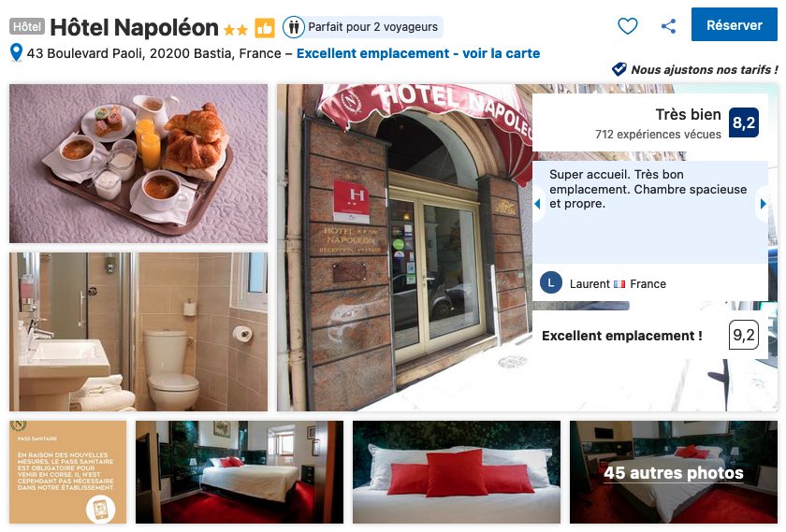
Task: Click the share icon
Action: (668, 26)
